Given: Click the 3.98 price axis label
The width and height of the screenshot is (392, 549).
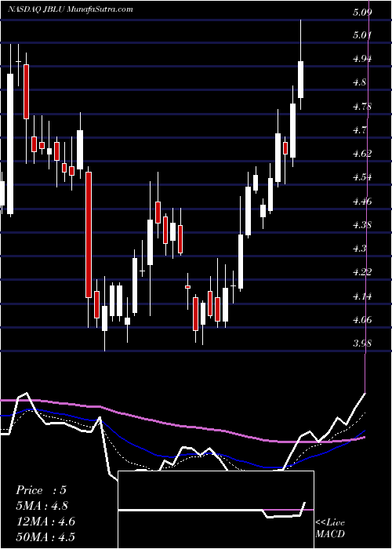Looking at the screenshot, I should [361, 344].
